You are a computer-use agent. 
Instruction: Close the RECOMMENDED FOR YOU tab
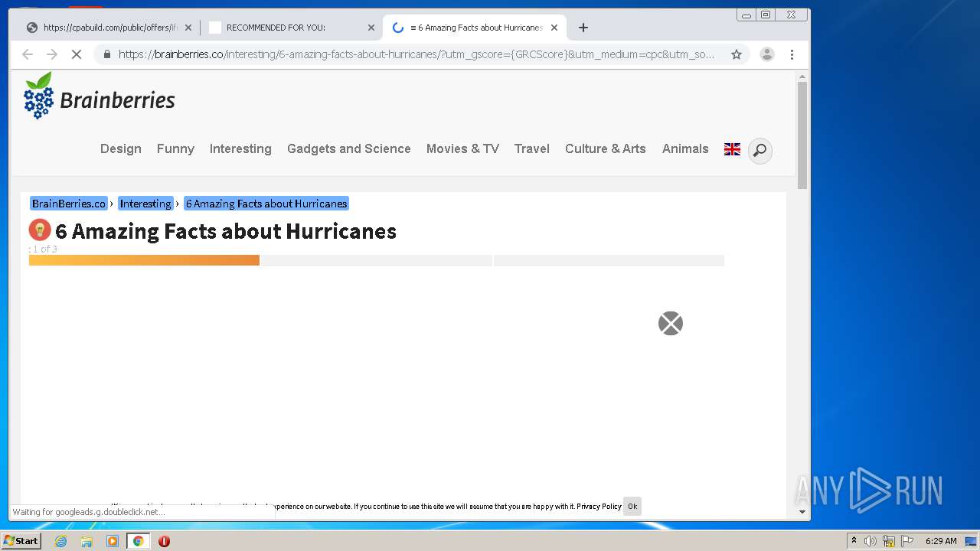coord(371,28)
